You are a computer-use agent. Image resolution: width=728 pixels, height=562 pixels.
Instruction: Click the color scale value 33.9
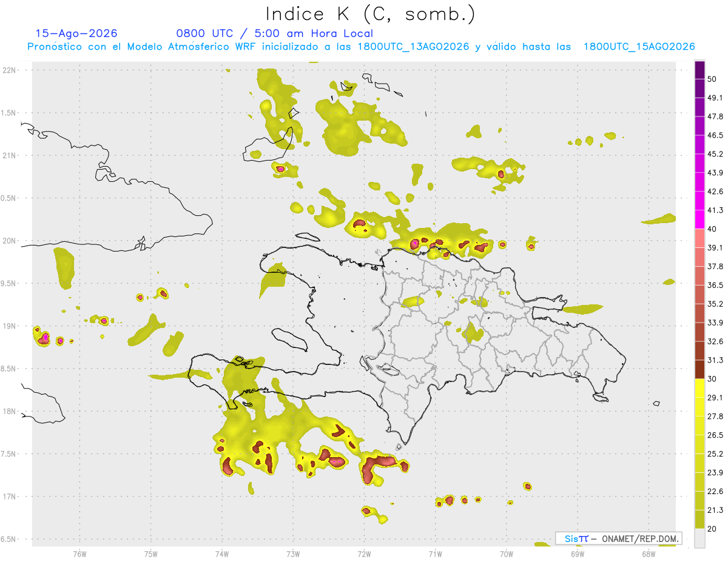click(x=715, y=323)
